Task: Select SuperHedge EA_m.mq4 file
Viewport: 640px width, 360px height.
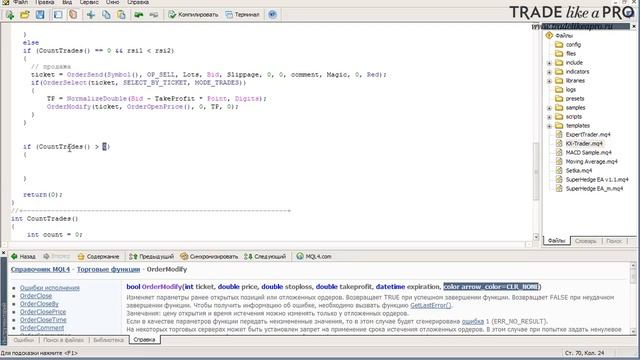Action: pyautogui.click(x=594, y=188)
